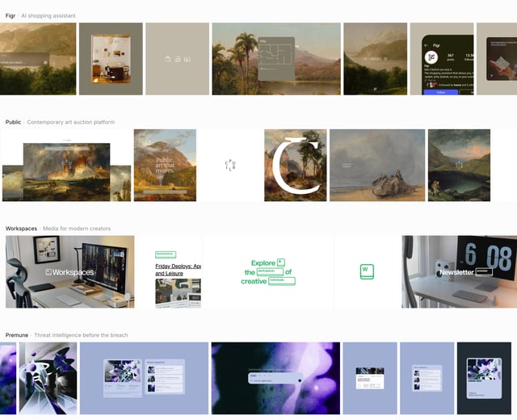Open the Public project title link
The height and width of the screenshot is (420, 517).
point(13,122)
